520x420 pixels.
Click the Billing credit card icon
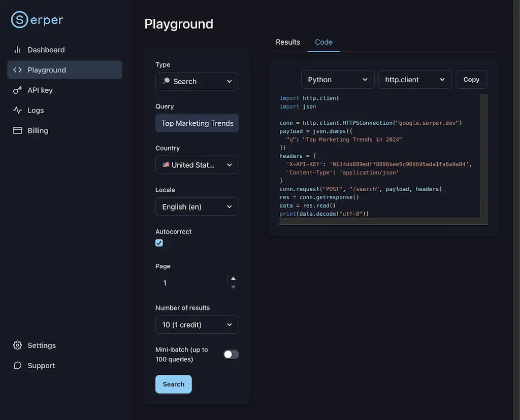17,131
